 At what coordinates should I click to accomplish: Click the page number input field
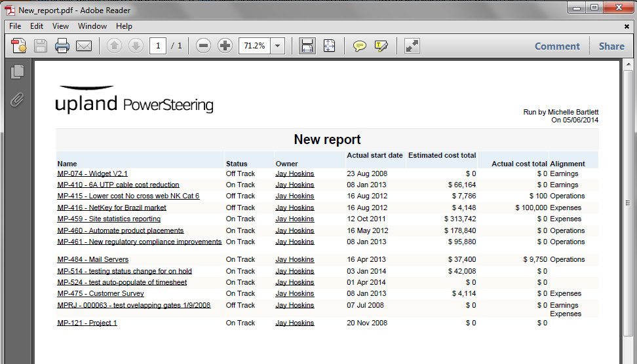point(158,46)
